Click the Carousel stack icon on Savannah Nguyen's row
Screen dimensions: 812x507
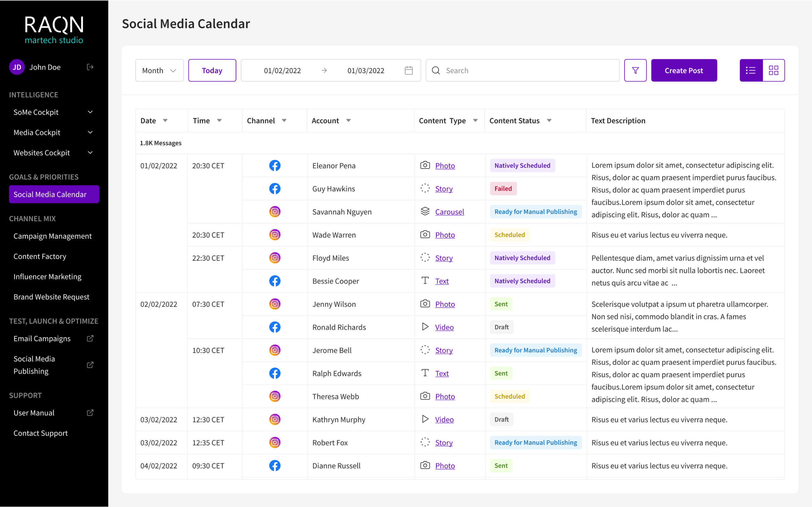click(425, 211)
